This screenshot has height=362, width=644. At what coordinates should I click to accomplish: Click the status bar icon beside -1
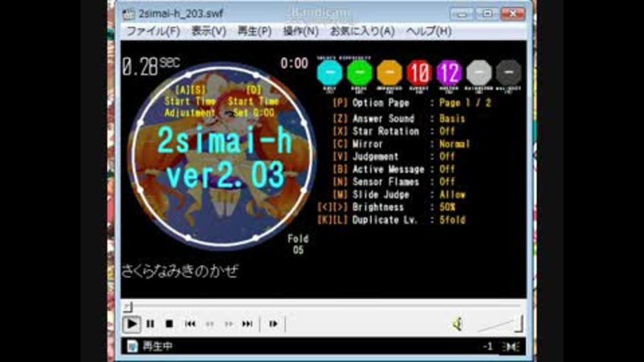pyautogui.click(x=511, y=347)
